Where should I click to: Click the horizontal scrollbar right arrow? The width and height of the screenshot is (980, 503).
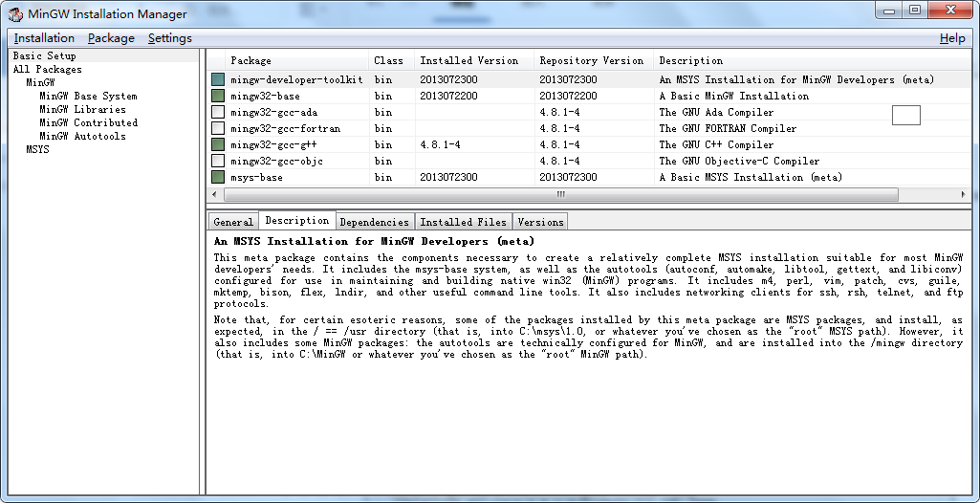pyautogui.click(x=963, y=195)
